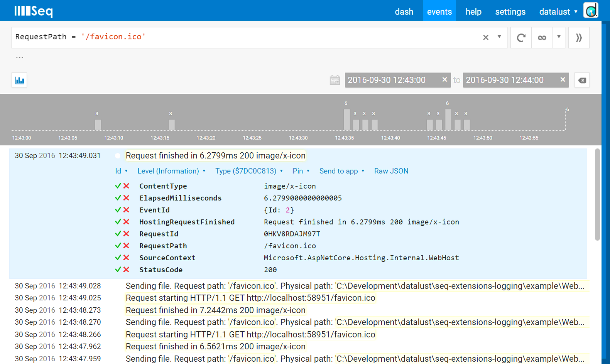
Task: Expand Type ($7DC0C813) dropdown
Action: pyautogui.click(x=249, y=171)
